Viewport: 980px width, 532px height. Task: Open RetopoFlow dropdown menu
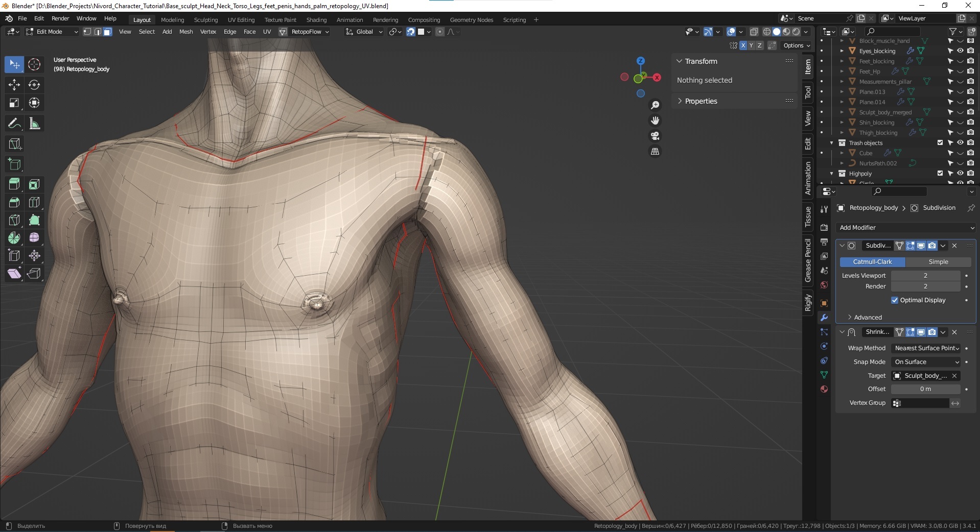pyautogui.click(x=310, y=32)
